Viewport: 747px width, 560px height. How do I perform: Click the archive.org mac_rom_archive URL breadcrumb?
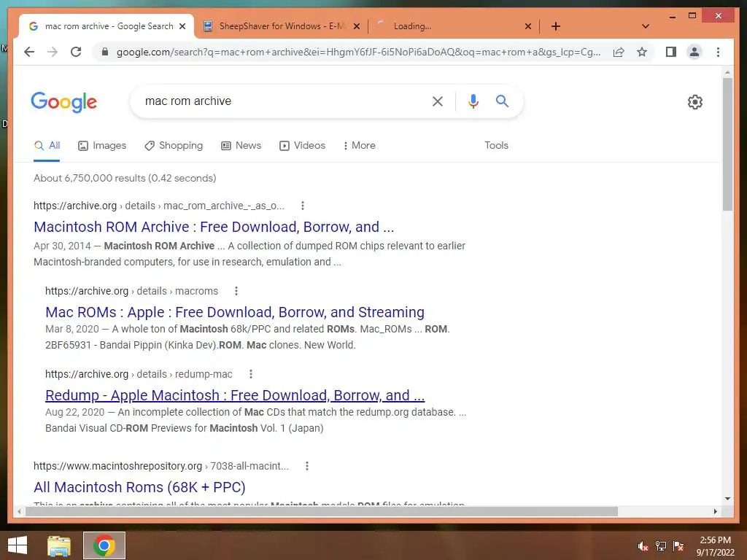158,206
